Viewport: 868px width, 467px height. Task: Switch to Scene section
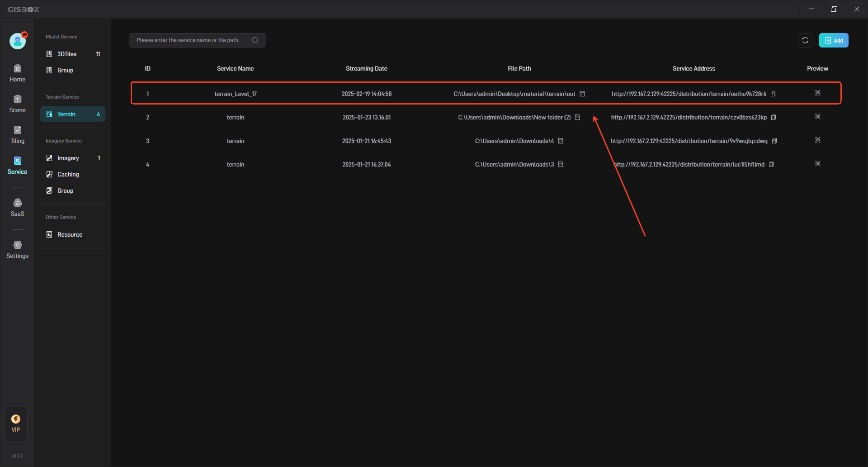17,104
